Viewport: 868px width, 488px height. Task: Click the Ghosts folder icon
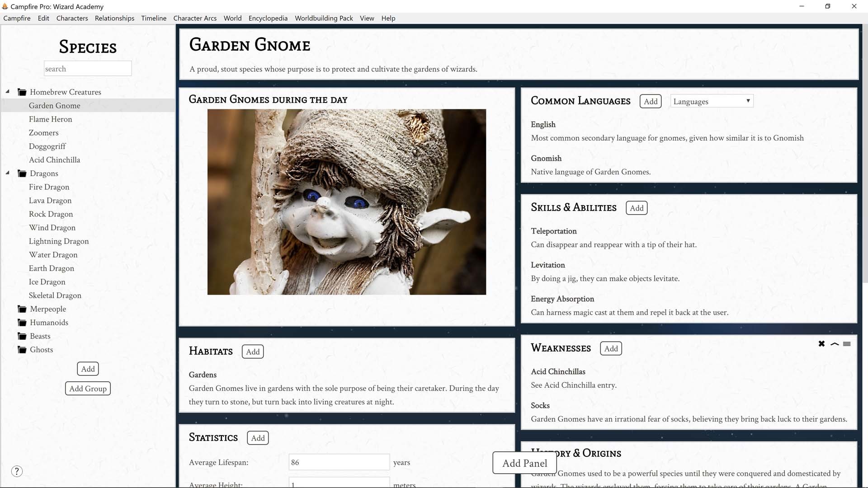(22, 349)
